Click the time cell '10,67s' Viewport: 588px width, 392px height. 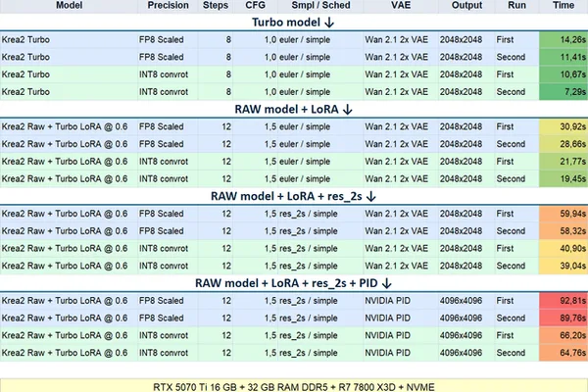point(563,74)
